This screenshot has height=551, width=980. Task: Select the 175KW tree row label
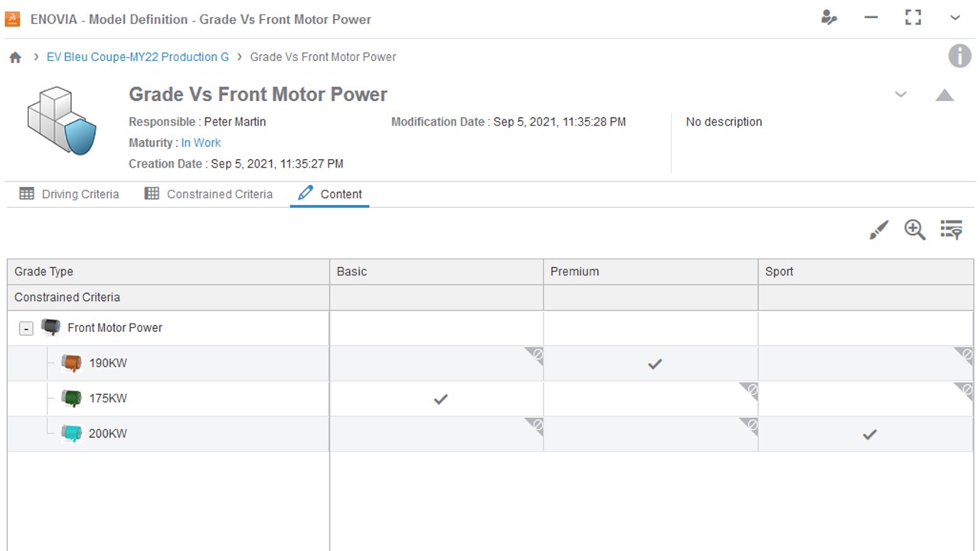point(108,398)
